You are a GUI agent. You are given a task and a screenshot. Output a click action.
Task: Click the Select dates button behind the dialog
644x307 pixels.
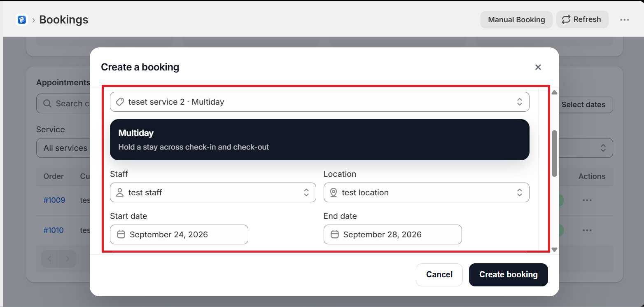(583, 105)
